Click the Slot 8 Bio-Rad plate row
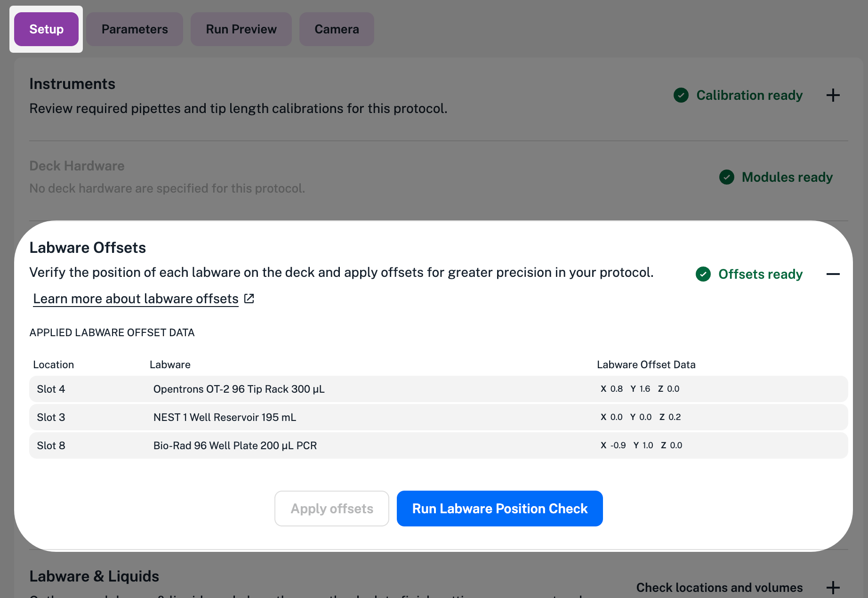Image resolution: width=868 pixels, height=598 pixels. pyautogui.click(x=438, y=445)
